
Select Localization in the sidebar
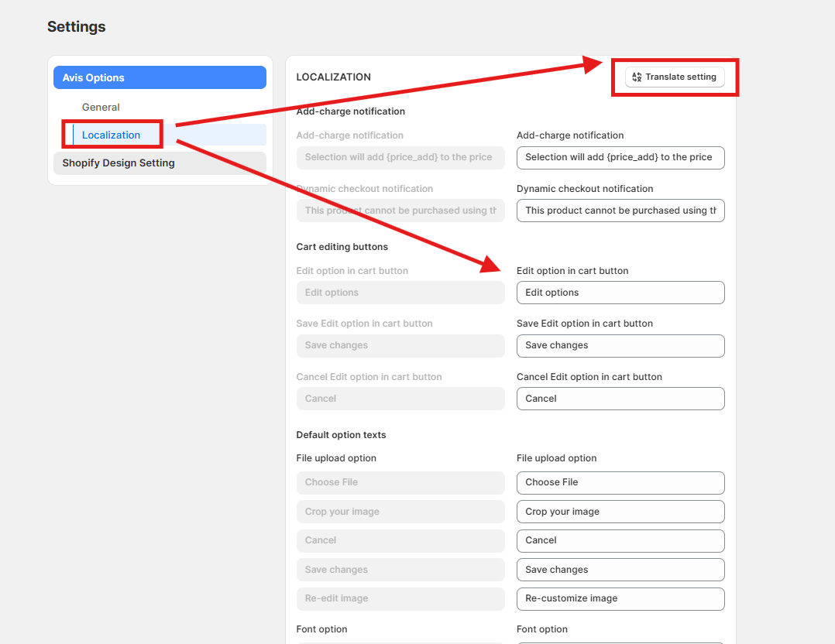pyautogui.click(x=112, y=135)
